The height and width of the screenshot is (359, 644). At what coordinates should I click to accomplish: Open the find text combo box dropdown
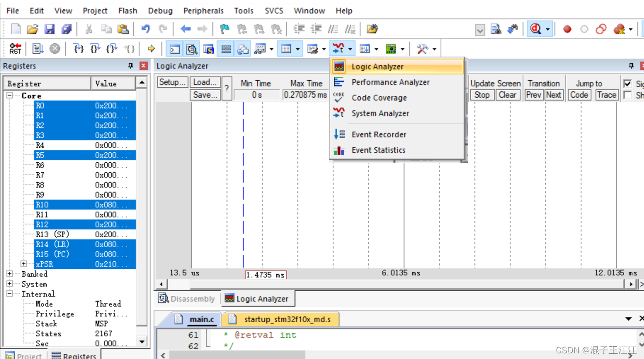480,30
